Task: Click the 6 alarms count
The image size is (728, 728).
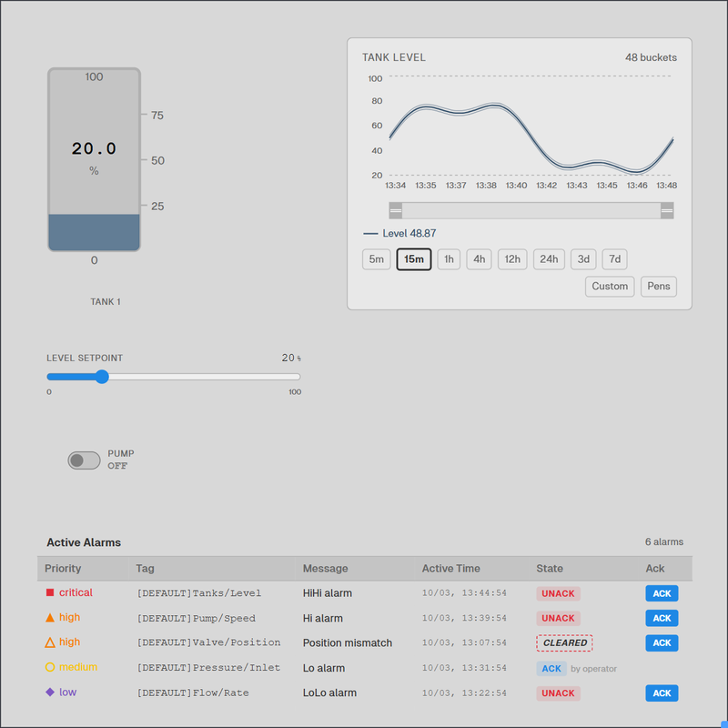Action: 664,541
